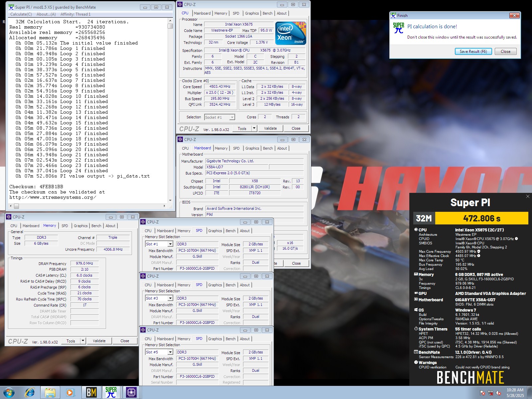Click the muted volume tray icon

coord(498,393)
